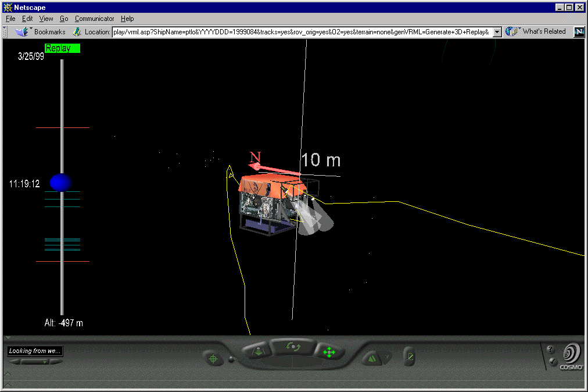Select the Pan navigation button
Image resolution: width=588 pixels, height=392 pixels.
click(x=329, y=352)
